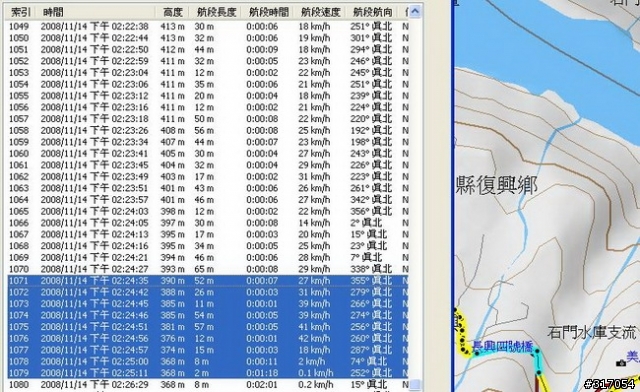This screenshot has width=640, height=392.
Task: Select track point row 1059
Action: click(208, 142)
